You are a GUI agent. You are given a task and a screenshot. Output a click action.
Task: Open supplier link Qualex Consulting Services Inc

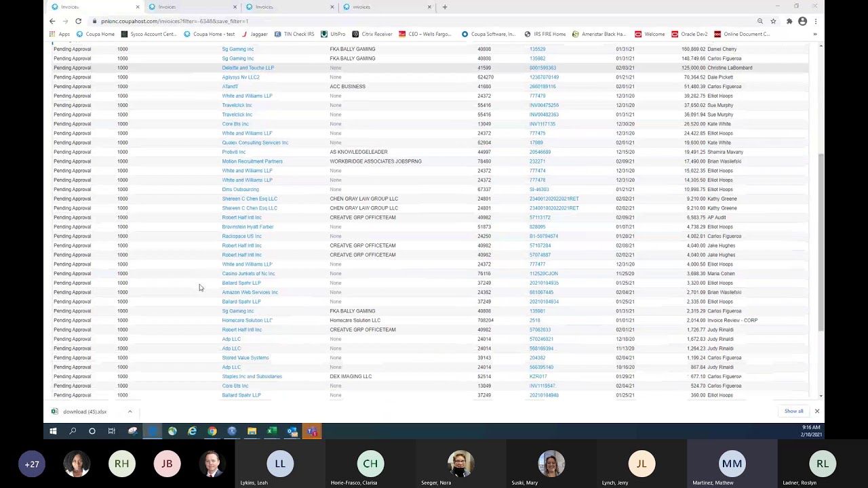(255, 143)
